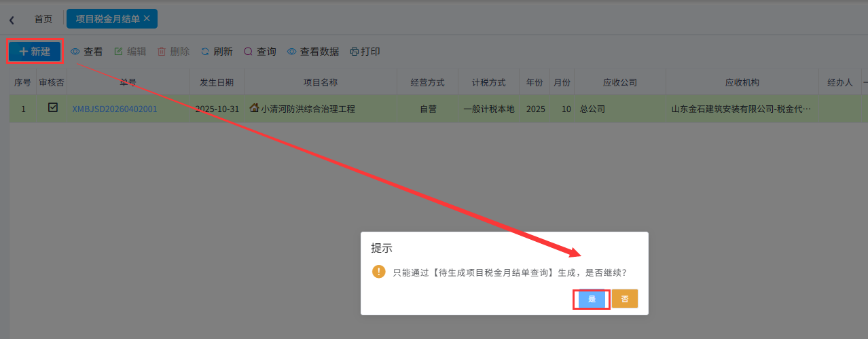The image size is (868, 339).
Task: Decline with the 否 button
Action: [625, 299]
